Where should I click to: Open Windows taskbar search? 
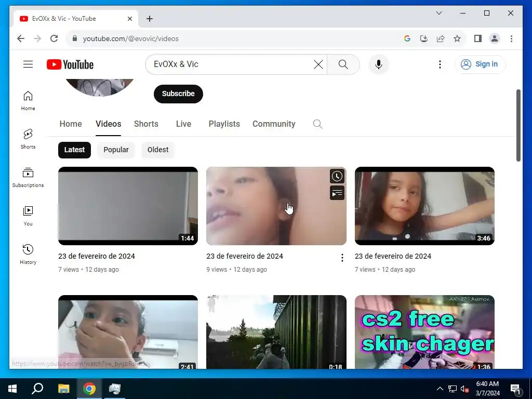coord(37,389)
